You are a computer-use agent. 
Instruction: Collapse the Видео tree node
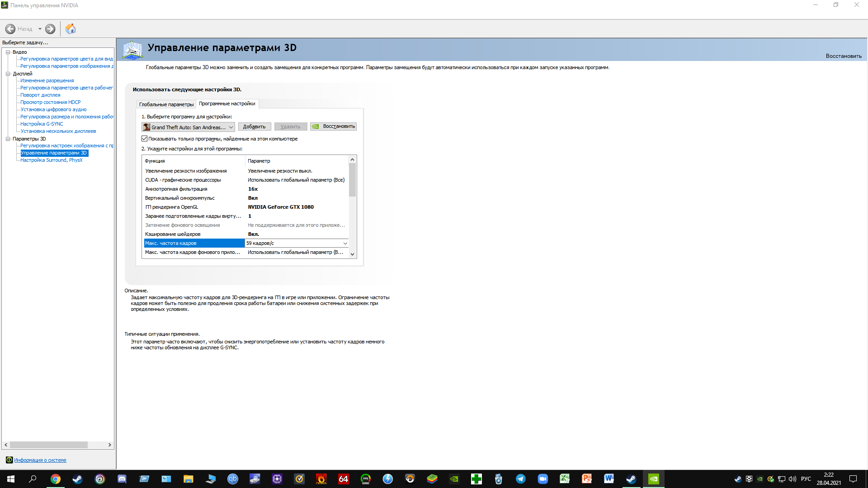click(x=8, y=52)
